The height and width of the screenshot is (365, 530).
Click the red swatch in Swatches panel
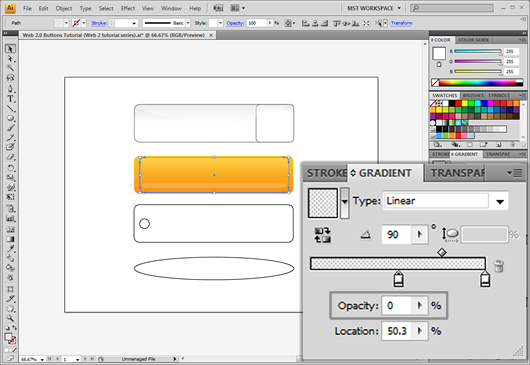(458, 103)
